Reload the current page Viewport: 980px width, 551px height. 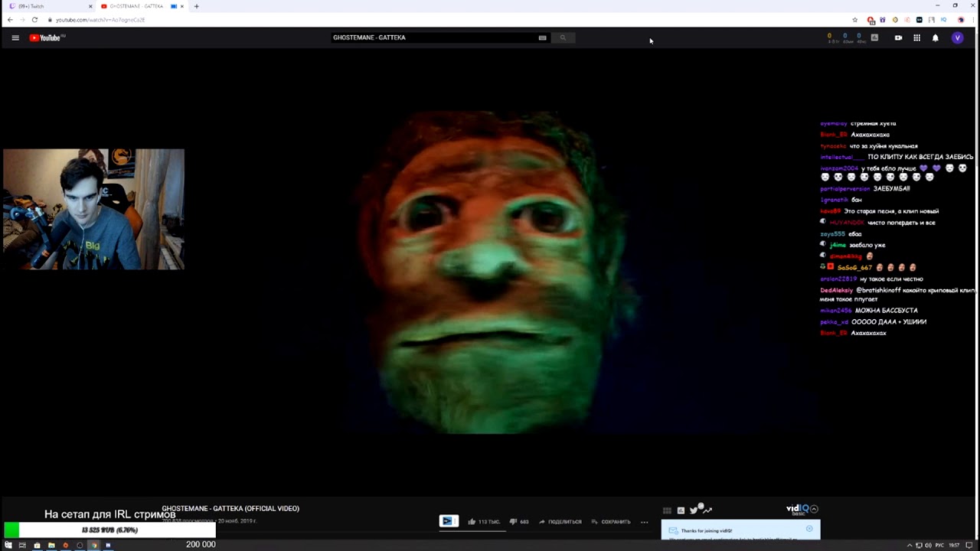(x=34, y=20)
